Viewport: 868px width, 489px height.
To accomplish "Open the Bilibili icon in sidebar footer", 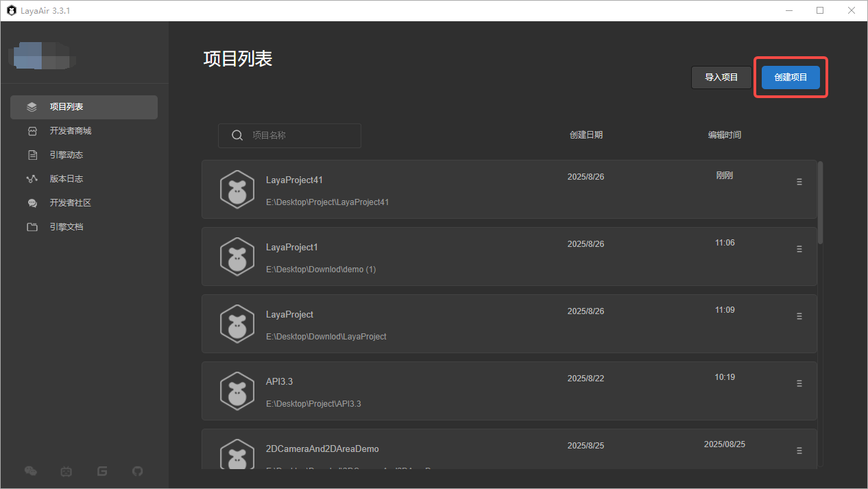I will click(67, 471).
